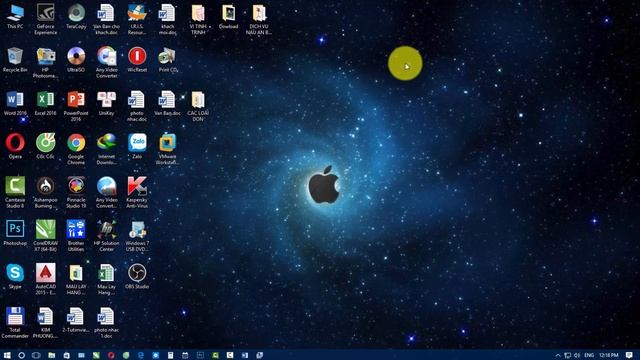Select the Internet Download Manager shortcut
The width and height of the screenshot is (640, 360).
pyautogui.click(x=107, y=149)
